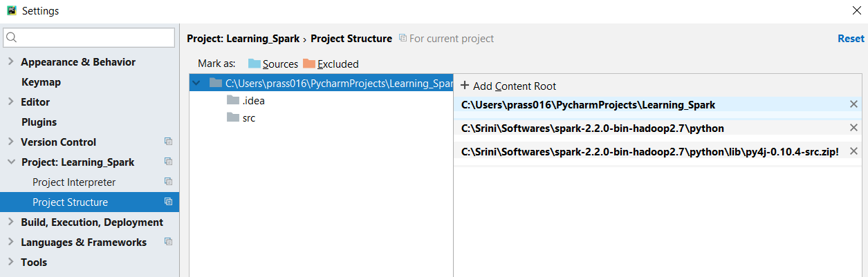
Task: Collapse the Project: Learning_Spark section
Action: [10, 162]
